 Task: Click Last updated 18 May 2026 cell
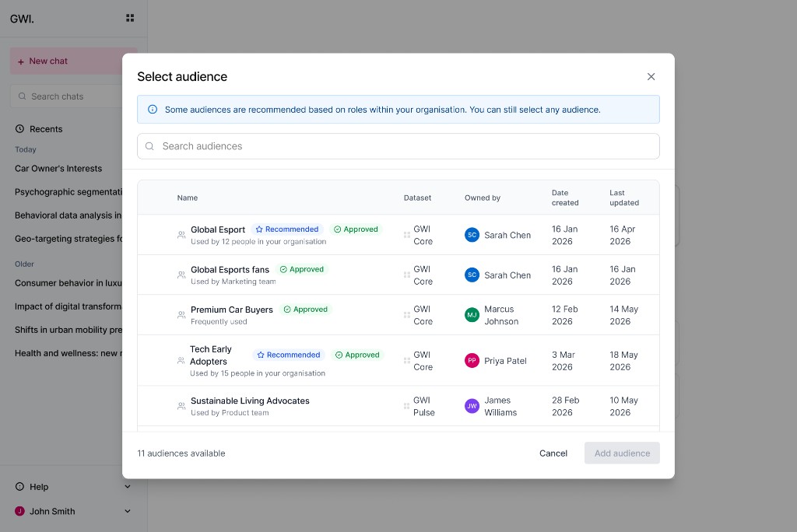[623, 361]
